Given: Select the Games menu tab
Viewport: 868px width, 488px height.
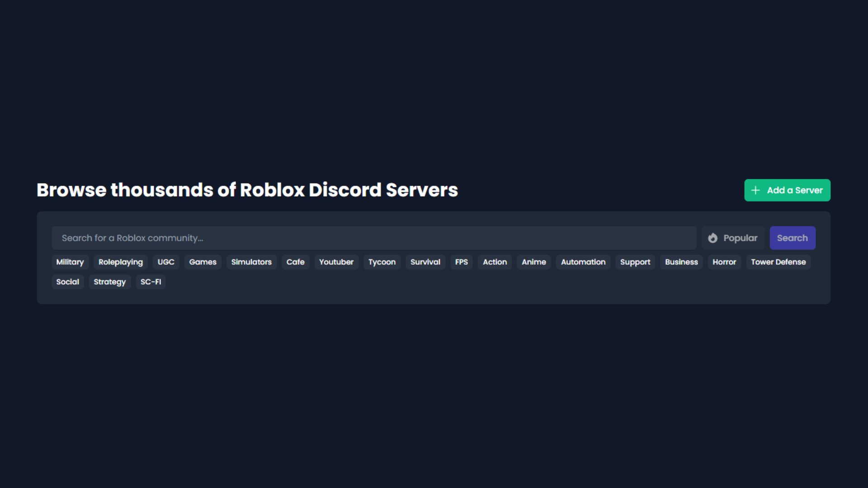Looking at the screenshot, I should coord(203,262).
